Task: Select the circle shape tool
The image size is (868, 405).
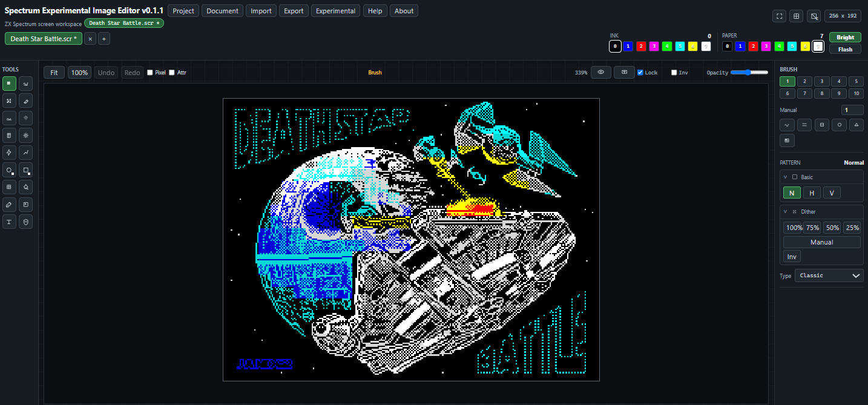Action: tap(9, 170)
